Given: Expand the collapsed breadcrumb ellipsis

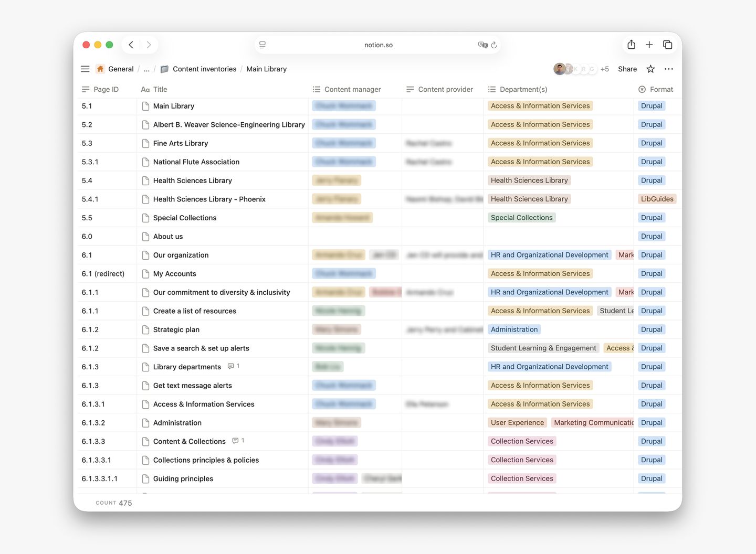Looking at the screenshot, I should [x=146, y=69].
